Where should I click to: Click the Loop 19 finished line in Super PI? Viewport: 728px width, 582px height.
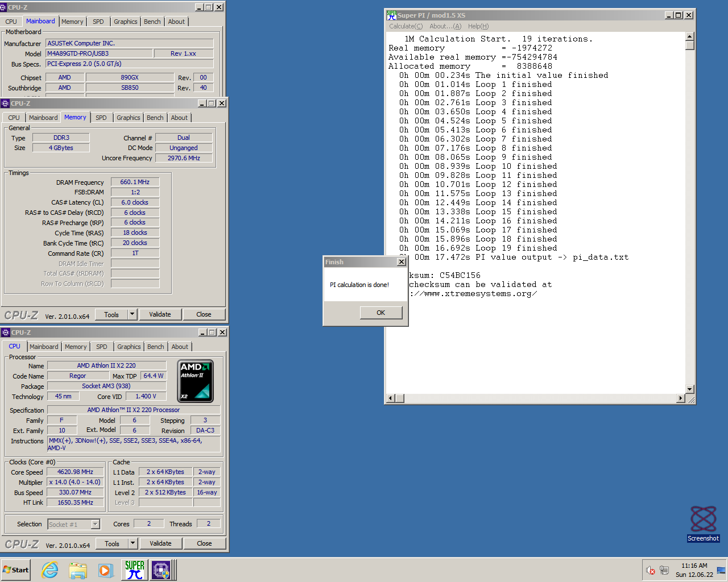coord(478,248)
